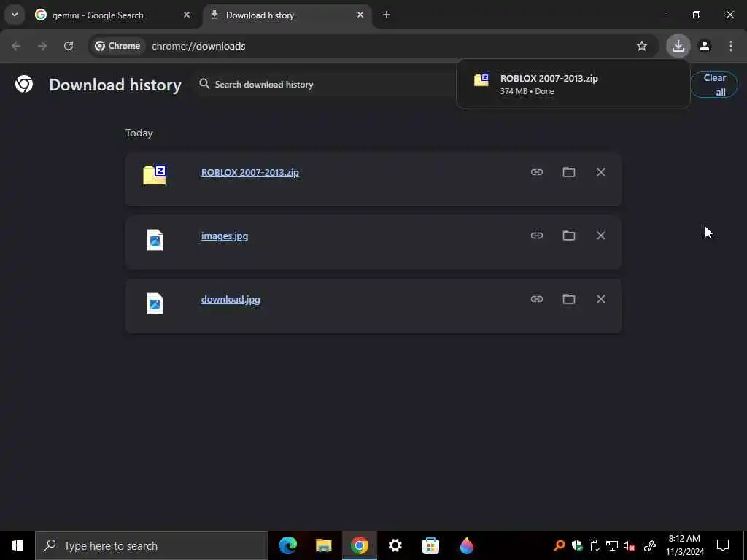Show download.jpg in folder
Screen dimensions: 747x560
coord(569,298)
